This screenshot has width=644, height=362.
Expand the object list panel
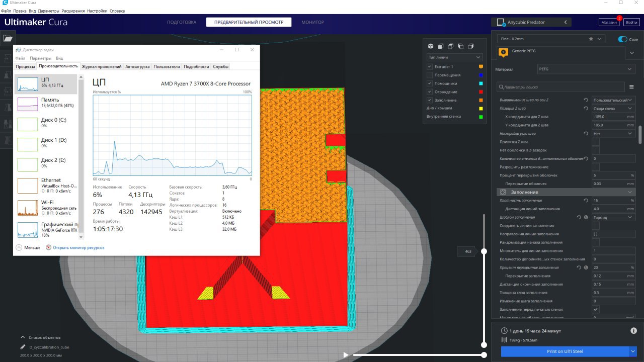coord(23,337)
